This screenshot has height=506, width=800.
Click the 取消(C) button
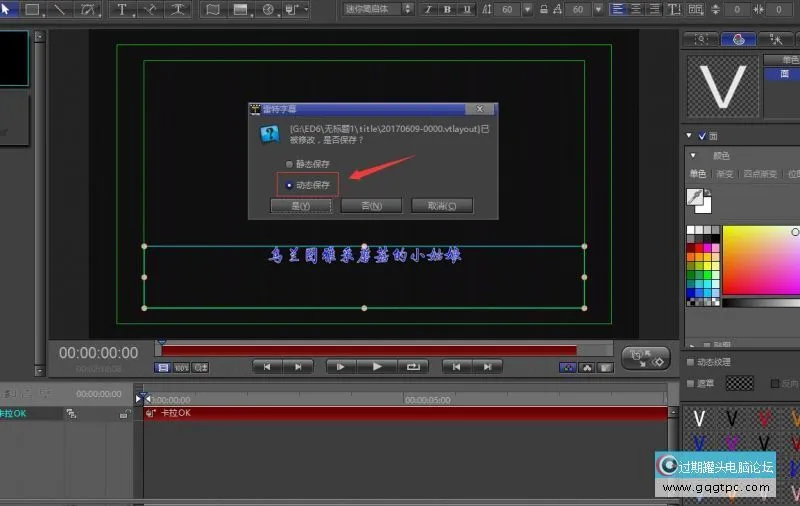point(442,206)
